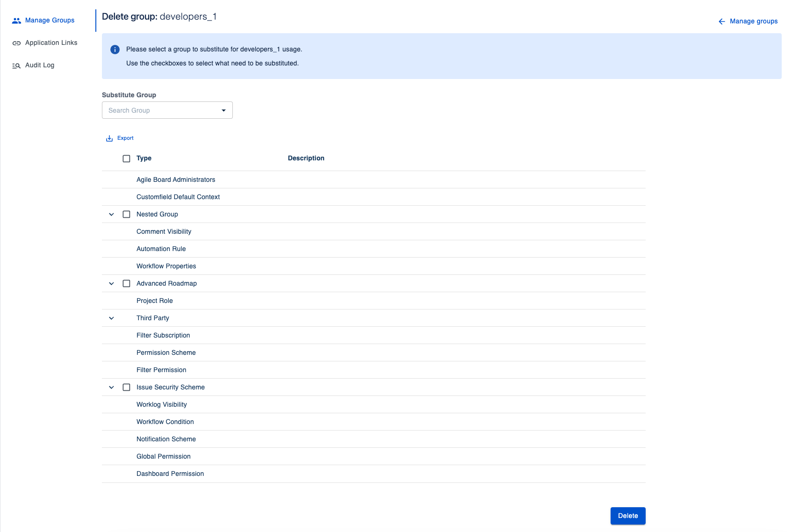Open Audit Log in the sidebar
The image size is (792, 532).
40,65
